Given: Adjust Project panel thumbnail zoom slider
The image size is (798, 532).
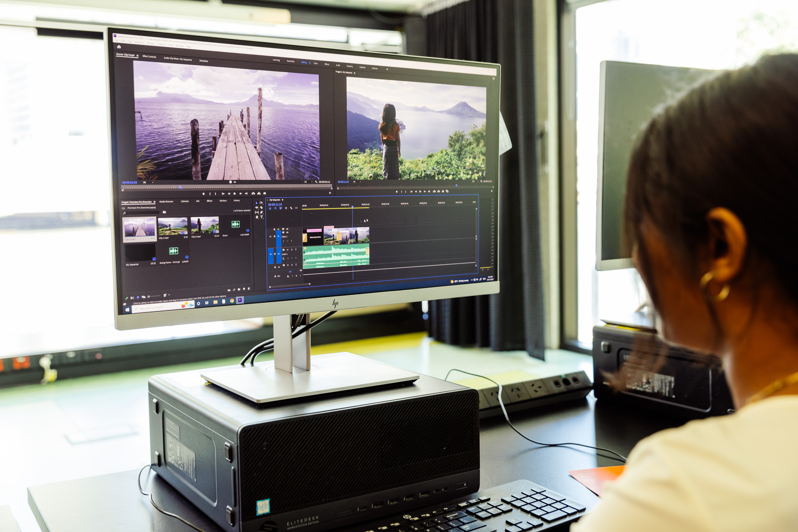Looking at the screenshot, I should click(x=149, y=296).
